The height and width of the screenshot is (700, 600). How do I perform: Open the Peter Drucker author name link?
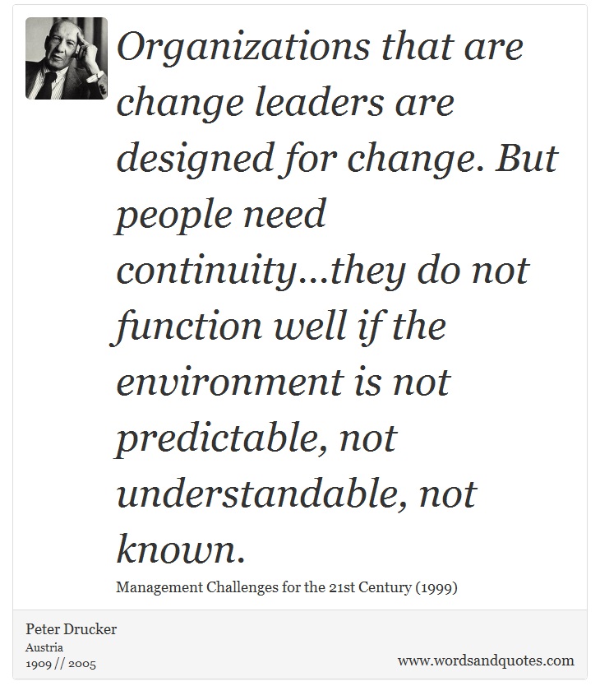coord(71,629)
